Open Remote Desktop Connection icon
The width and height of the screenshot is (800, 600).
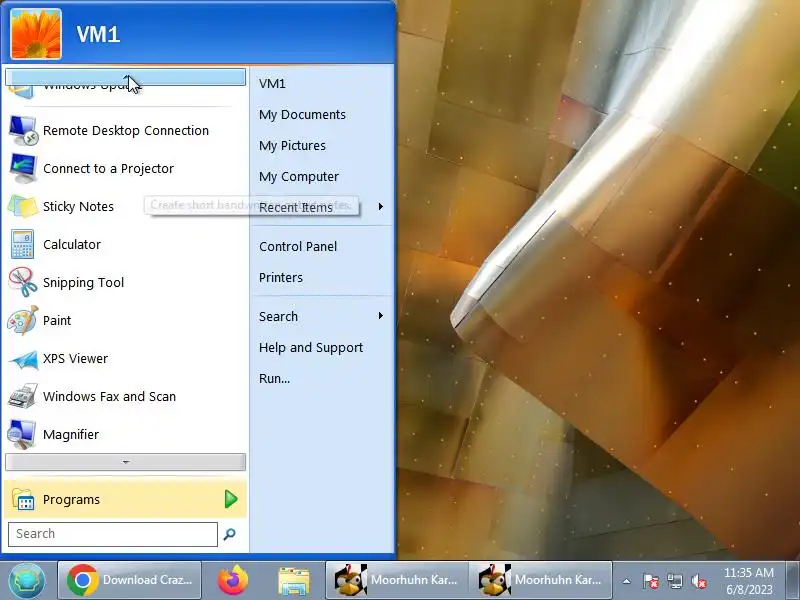click(x=23, y=131)
